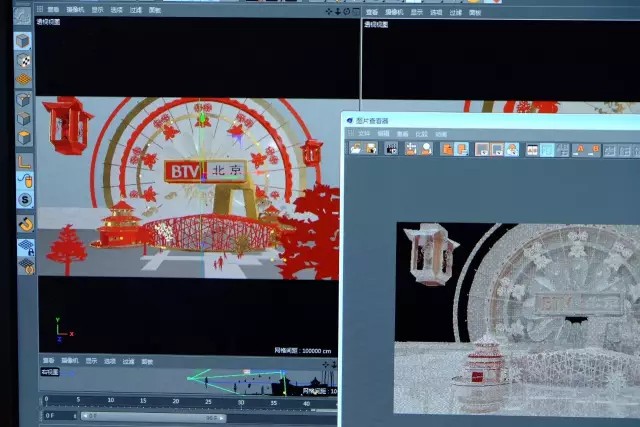The width and height of the screenshot is (640, 427).
Task: Toggle the Enable Snap S icon
Action: pos(25,200)
